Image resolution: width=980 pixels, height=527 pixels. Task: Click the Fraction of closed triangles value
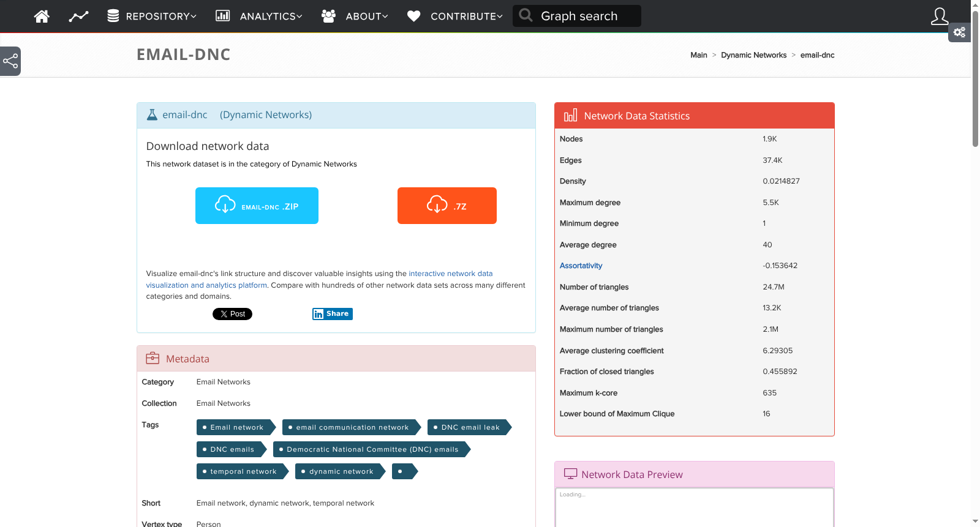click(780, 372)
